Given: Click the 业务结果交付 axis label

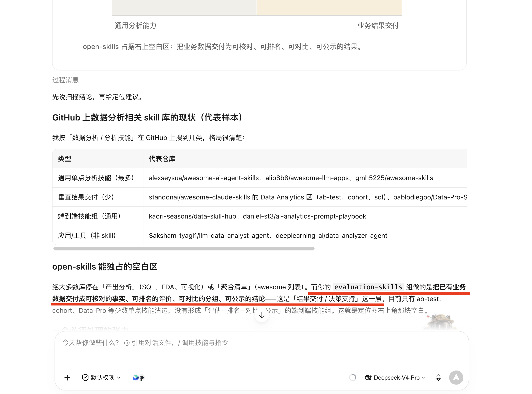Looking at the screenshot, I should tap(378, 26).
